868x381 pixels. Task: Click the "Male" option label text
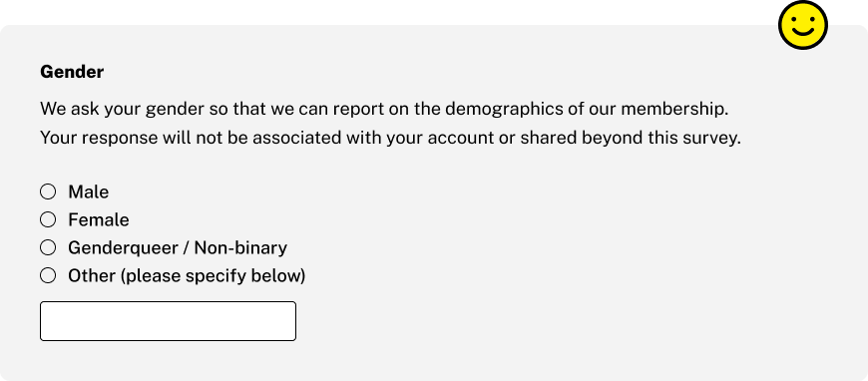[89, 192]
